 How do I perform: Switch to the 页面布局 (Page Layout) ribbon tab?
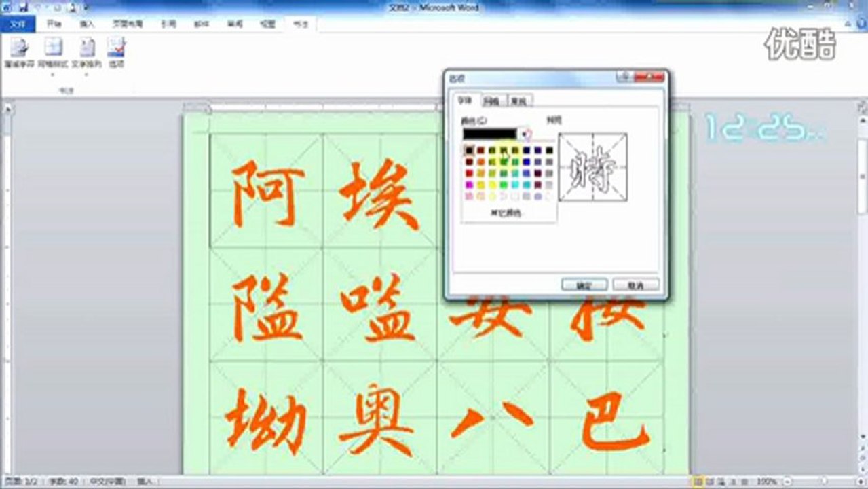128,24
